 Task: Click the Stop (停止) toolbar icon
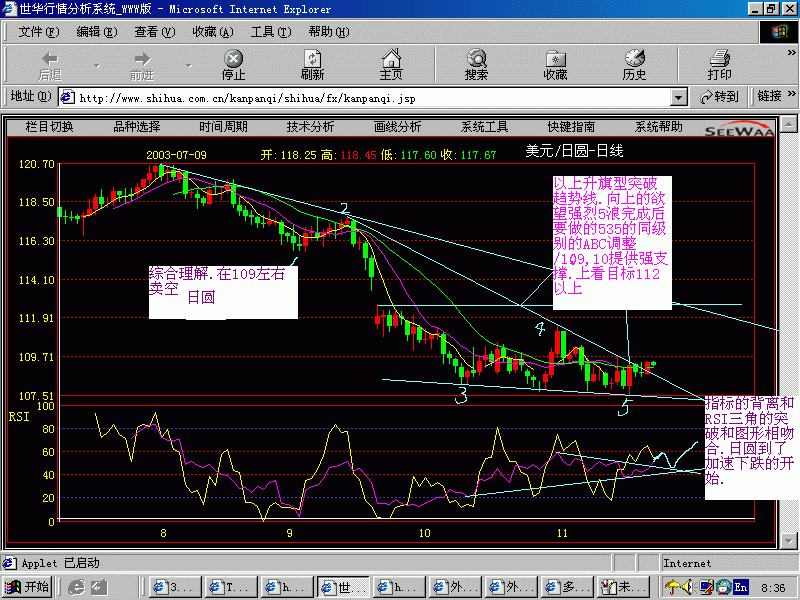(233, 59)
